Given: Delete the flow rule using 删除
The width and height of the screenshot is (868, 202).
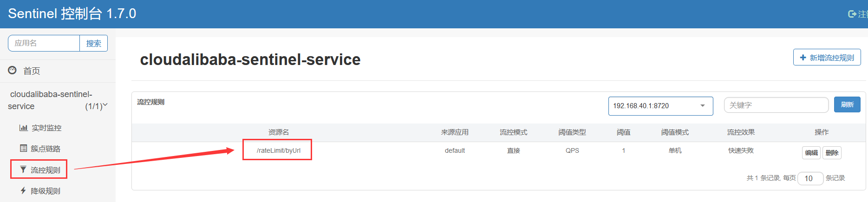Looking at the screenshot, I should 832,153.
